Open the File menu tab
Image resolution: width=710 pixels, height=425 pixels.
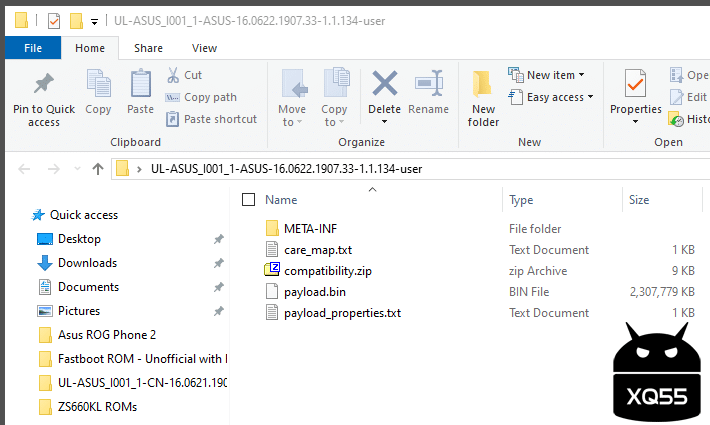[32, 47]
